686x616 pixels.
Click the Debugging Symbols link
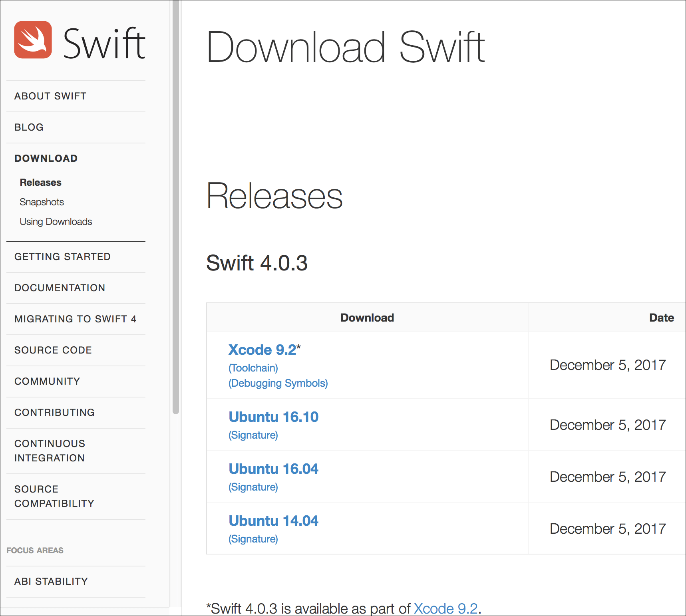278,383
